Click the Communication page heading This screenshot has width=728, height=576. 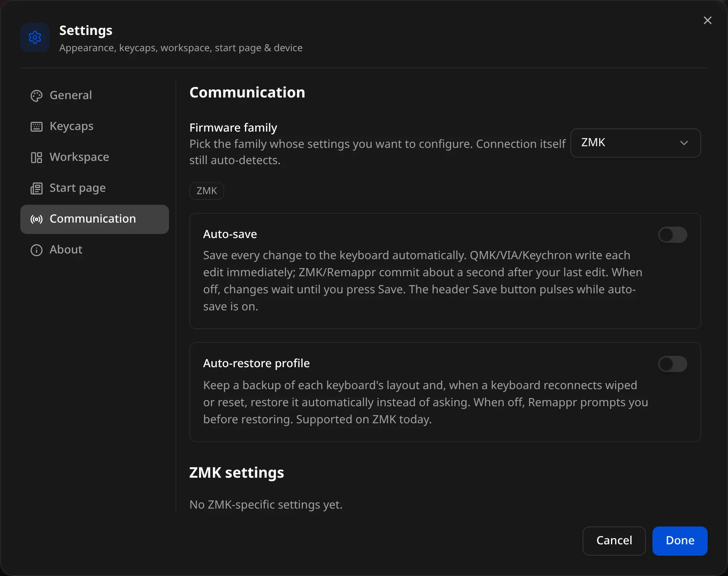pyautogui.click(x=247, y=93)
